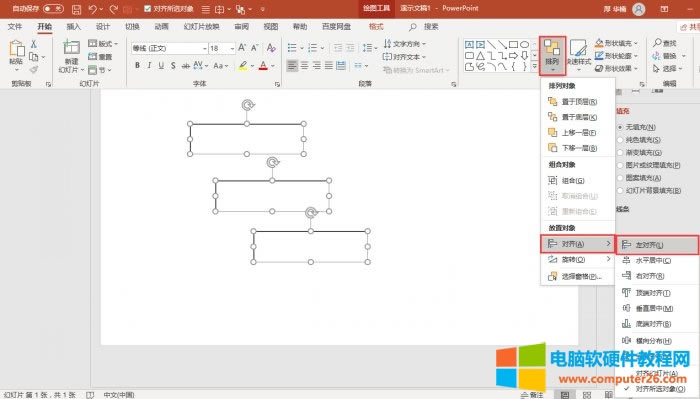Select the 置于顶层 bring to front icon
The height and width of the screenshot is (399, 700).
pyautogui.click(x=553, y=102)
